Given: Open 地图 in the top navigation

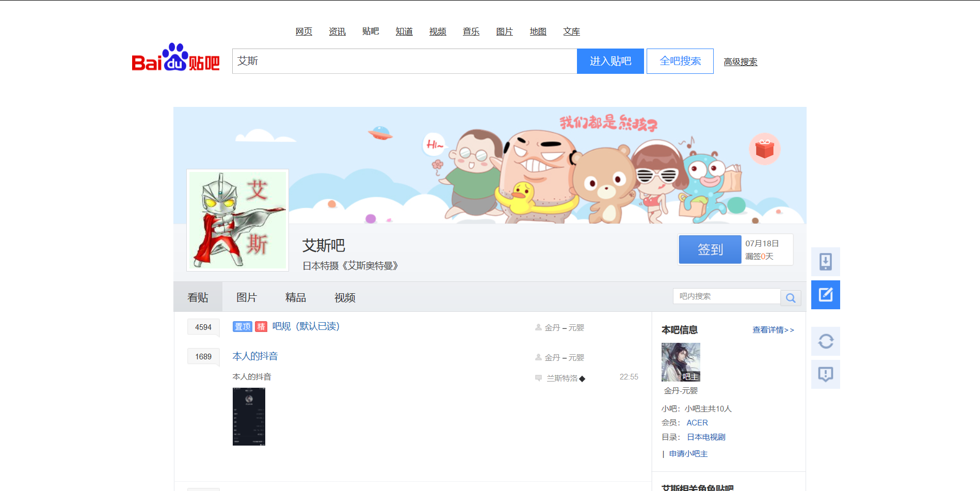Looking at the screenshot, I should tap(538, 31).
